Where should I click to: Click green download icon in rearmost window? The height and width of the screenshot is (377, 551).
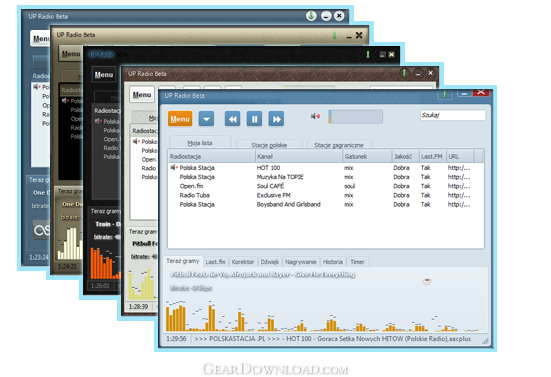311,16
